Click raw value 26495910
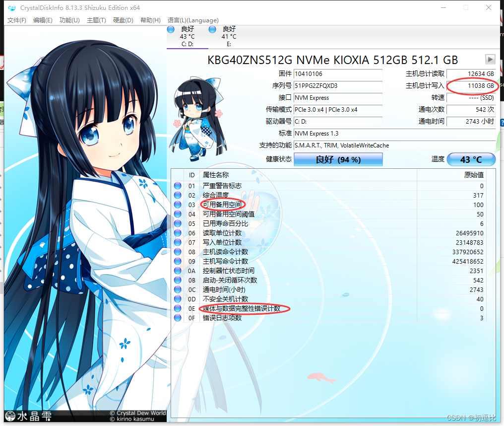Image resolution: width=504 pixels, height=426 pixels. (469, 233)
